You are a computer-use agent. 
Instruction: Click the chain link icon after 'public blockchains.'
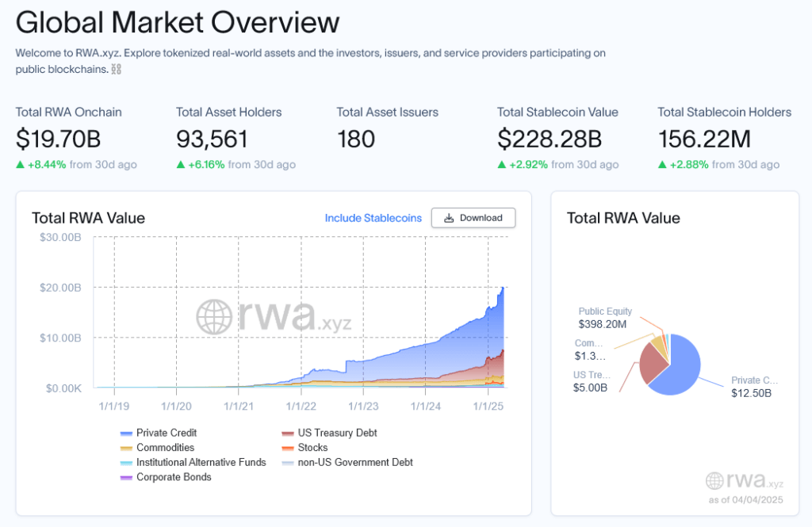[x=116, y=70]
